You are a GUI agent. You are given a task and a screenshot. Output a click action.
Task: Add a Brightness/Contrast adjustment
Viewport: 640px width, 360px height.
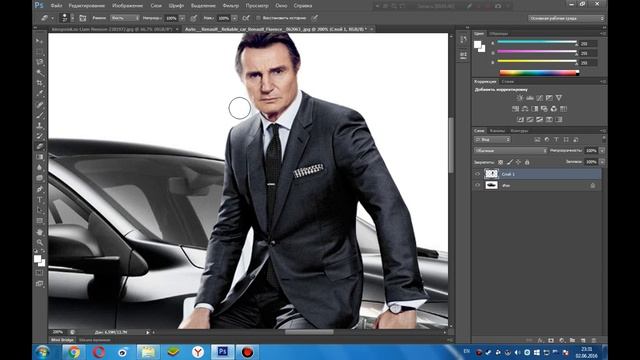click(x=520, y=98)
